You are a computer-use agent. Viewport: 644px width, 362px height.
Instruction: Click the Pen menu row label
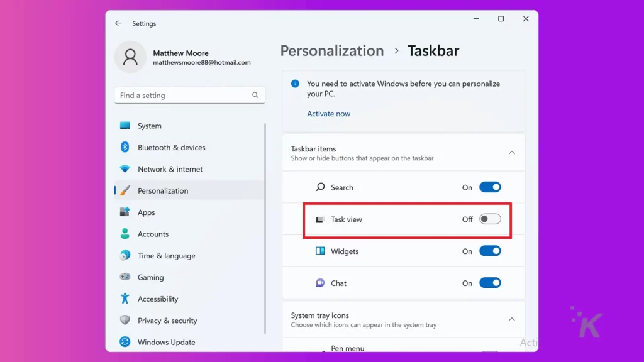point(347,348)
